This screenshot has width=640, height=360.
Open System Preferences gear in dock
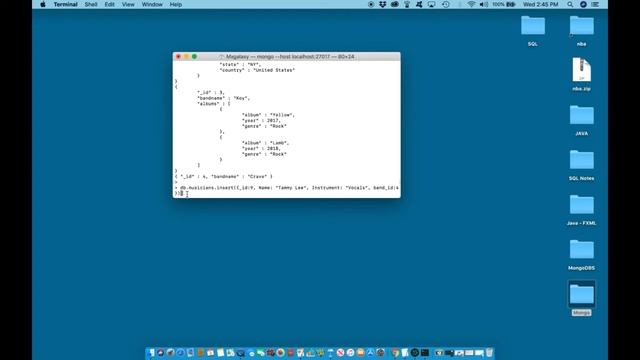click(x=380, y=353)
